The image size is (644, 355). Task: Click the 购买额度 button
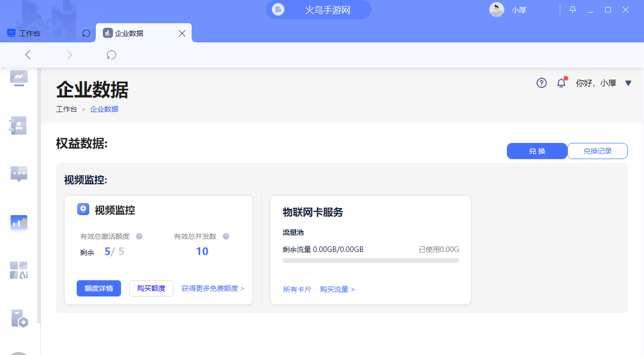coord(151,288)
